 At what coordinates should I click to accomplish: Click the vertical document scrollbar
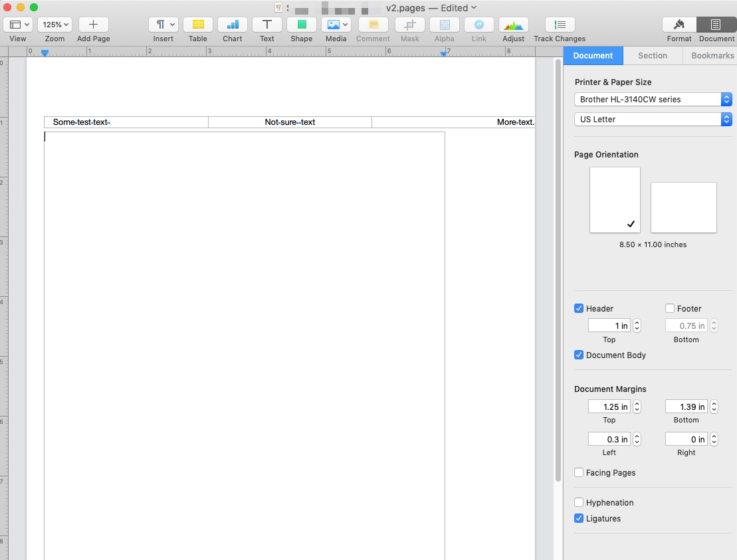click(558, 266)
